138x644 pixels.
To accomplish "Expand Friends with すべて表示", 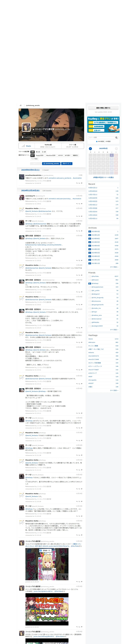I will click(x=114, y=330).
